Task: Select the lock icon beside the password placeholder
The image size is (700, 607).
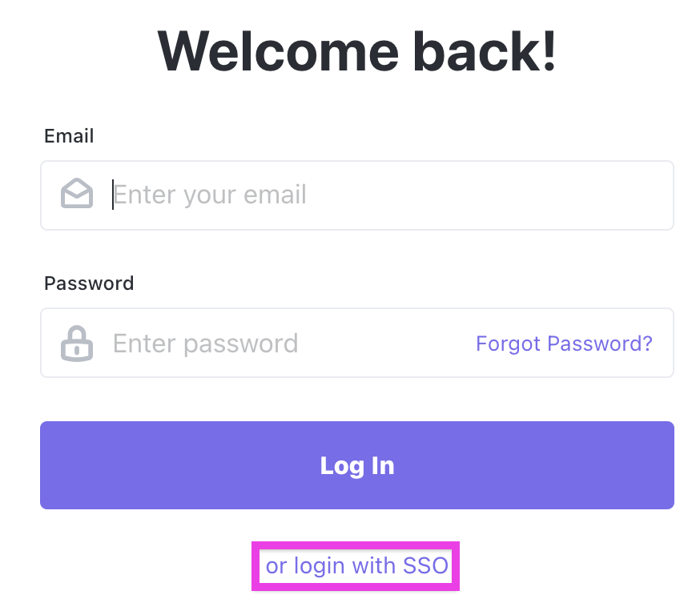Action: 76,343
